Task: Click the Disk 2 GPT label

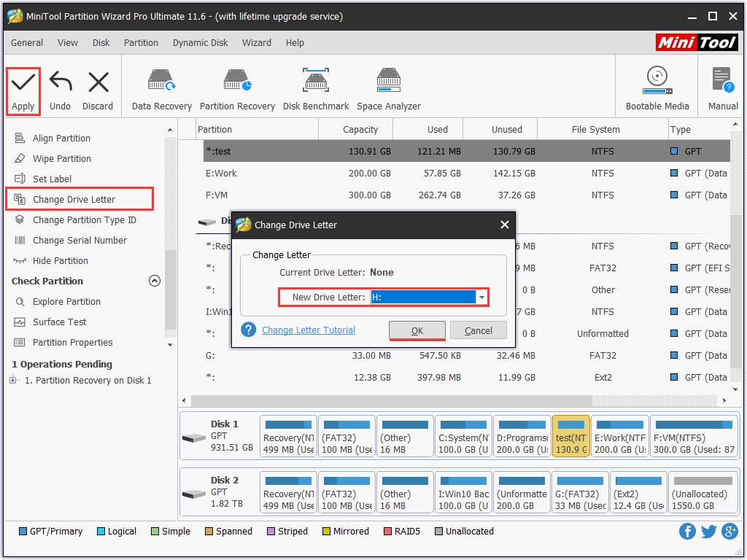Action: [219, 492]
